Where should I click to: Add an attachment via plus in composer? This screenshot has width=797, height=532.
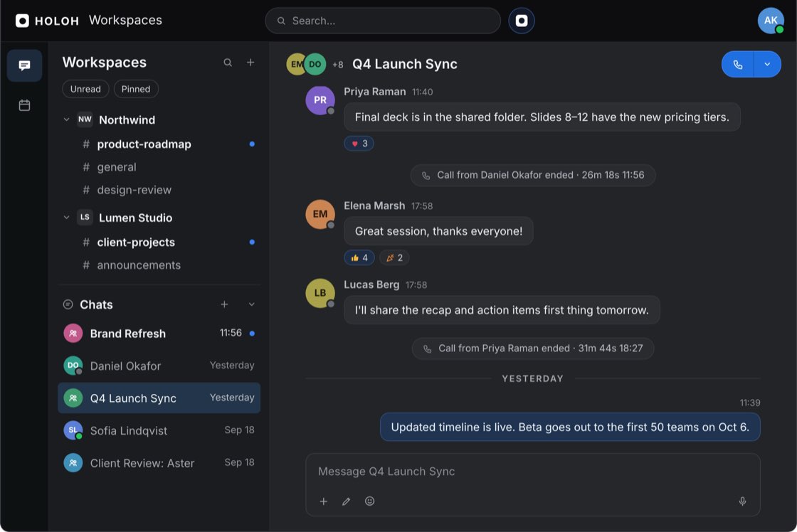point(323,501)
